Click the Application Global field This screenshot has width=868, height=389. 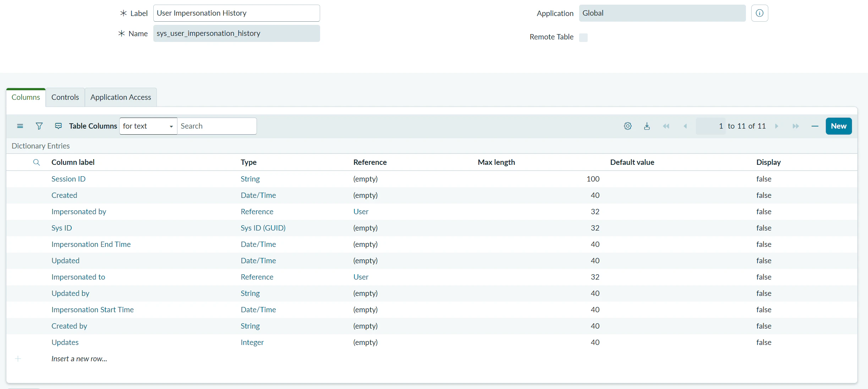(x=662, y=13)
